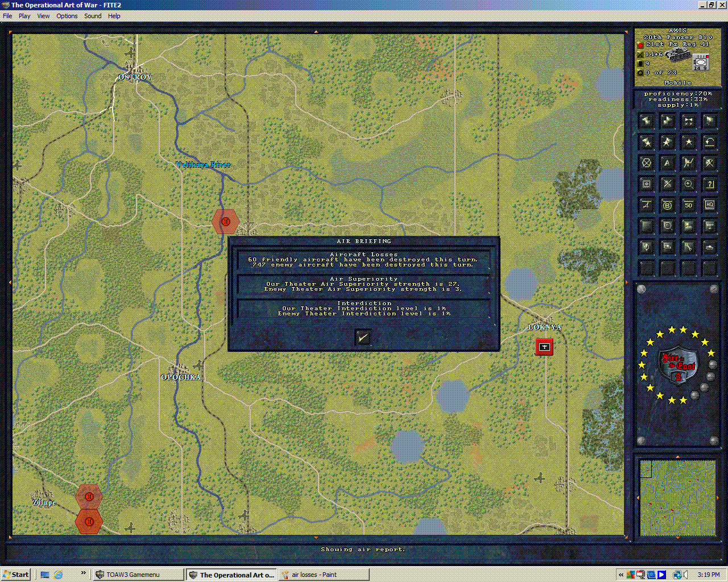This screenshot has height=582, width=728.
Task: Confirm the Air Briefing with the checkmark
Action: click(x=363, y=337)
